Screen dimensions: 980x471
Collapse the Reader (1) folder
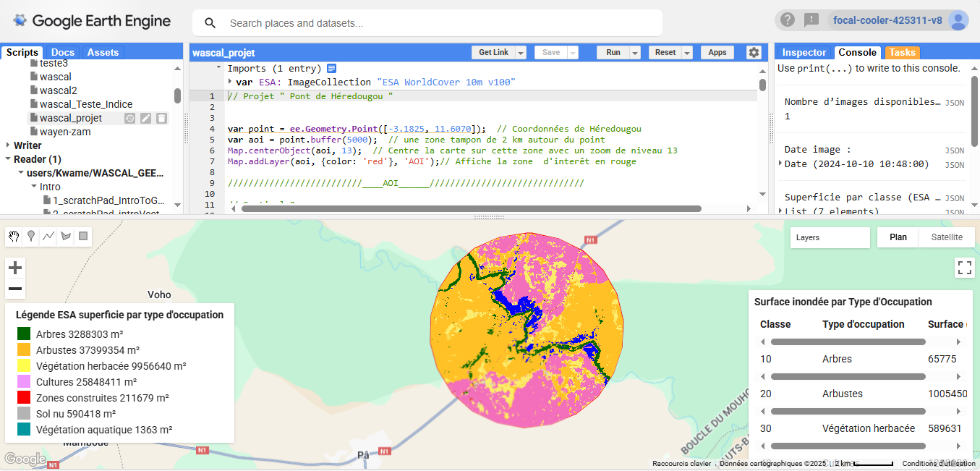[7, 159]
